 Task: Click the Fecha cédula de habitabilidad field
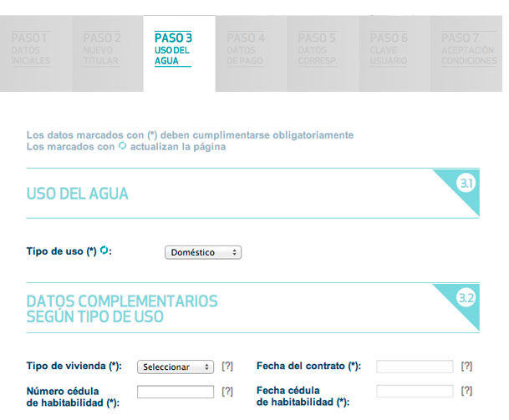(x=415, y=391)
